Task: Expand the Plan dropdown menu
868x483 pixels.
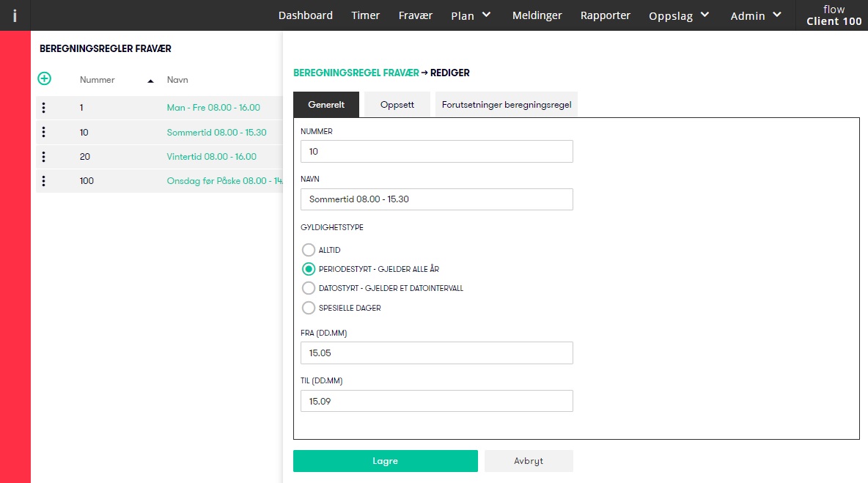Action: (471, 15)
